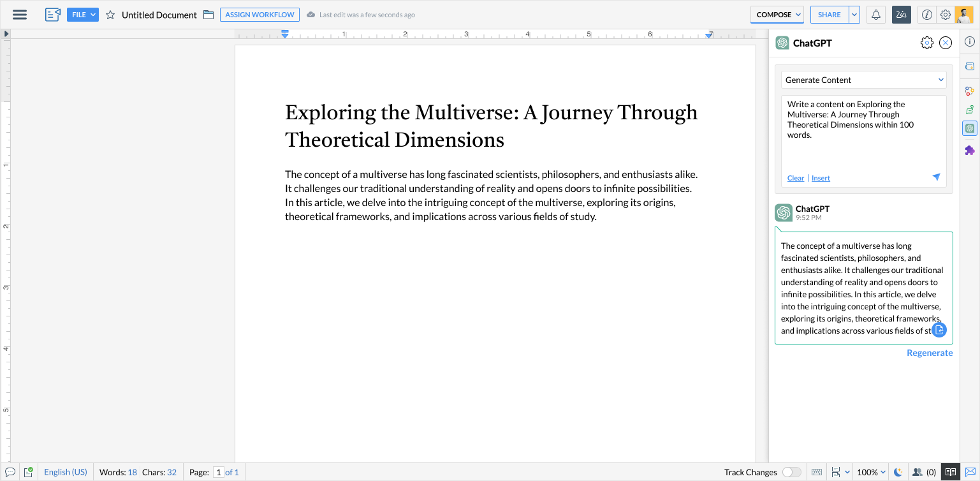The width and height of the screenshot is (980, 481).
Task: Open the page layout dropdown arrow
Action: (x=847, y=472)
